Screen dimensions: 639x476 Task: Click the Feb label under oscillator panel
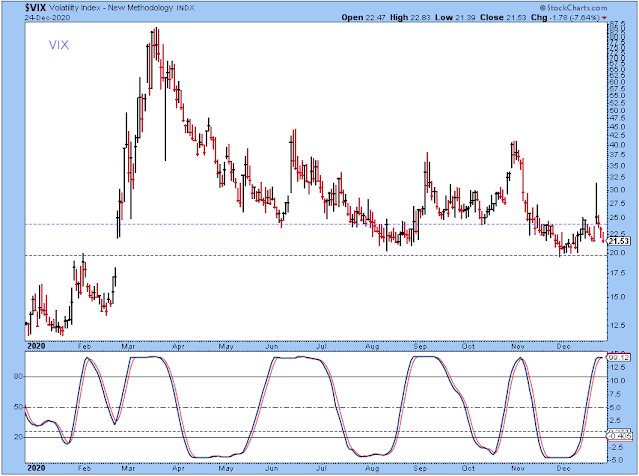click(x=84, y=468)
